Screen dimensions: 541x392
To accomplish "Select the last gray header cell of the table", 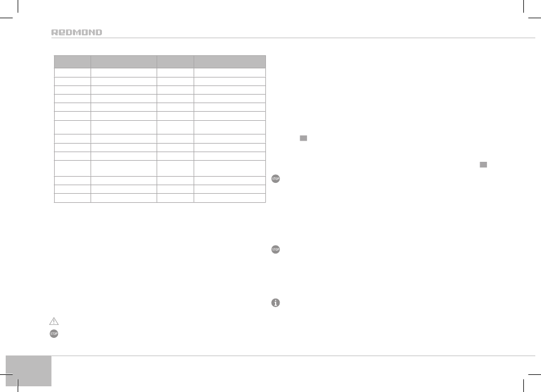I will click(230, 62).
